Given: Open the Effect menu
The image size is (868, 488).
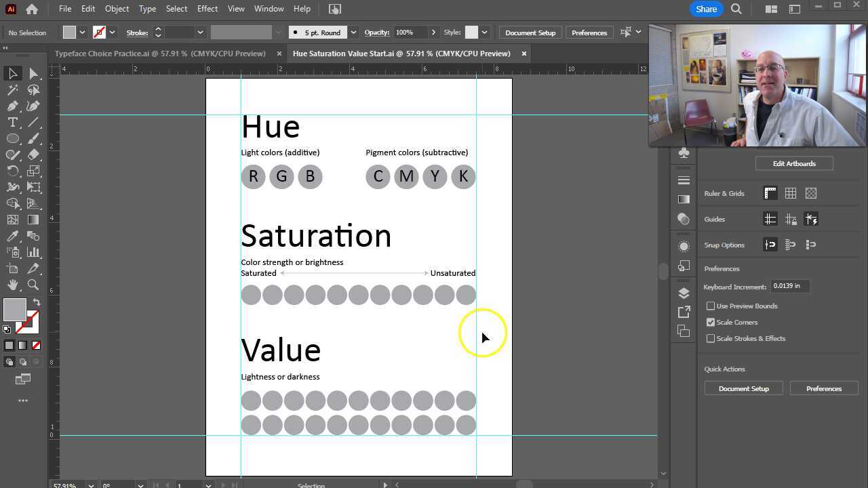Looking at the screenshot, I should point(207,9).
